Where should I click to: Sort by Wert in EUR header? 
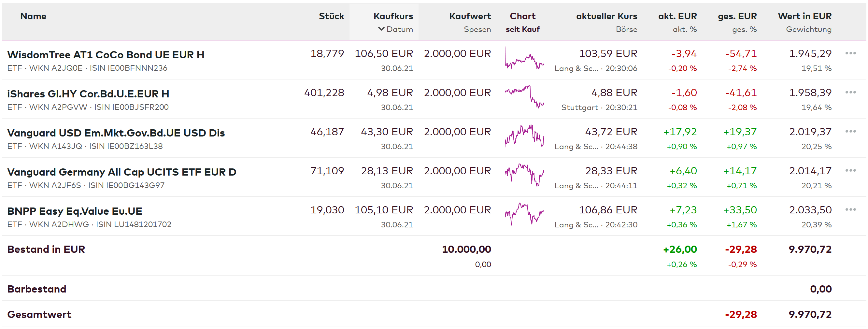click(x=804, y=16)
